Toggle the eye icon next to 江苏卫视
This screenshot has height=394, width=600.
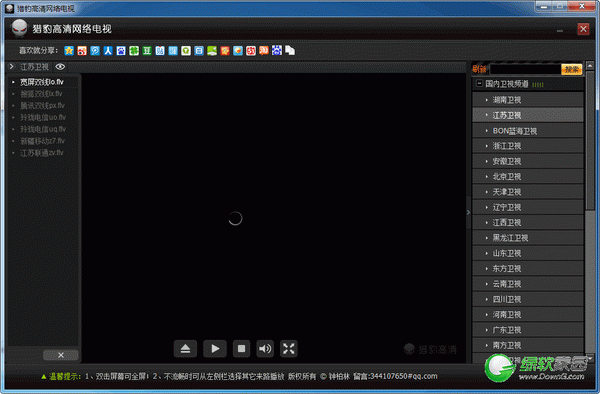tap(60, 67)
